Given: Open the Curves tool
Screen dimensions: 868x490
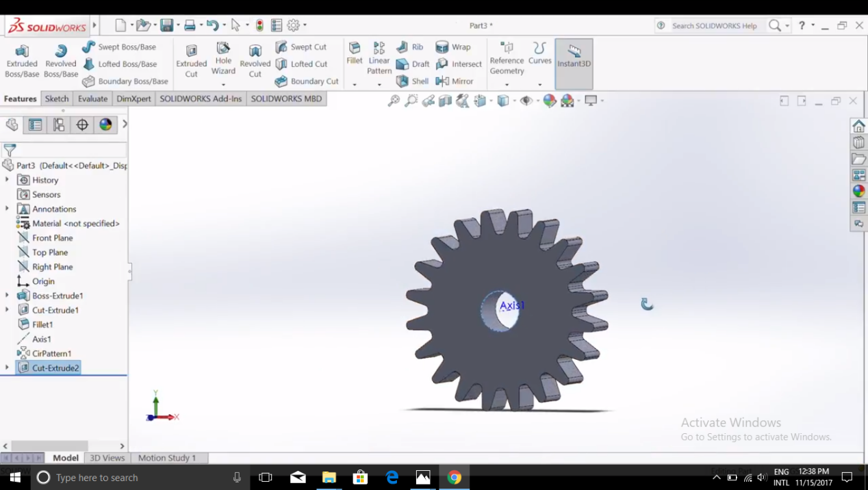Looking at the screenshot, I should pyautogui.click(x=539, y=53).
